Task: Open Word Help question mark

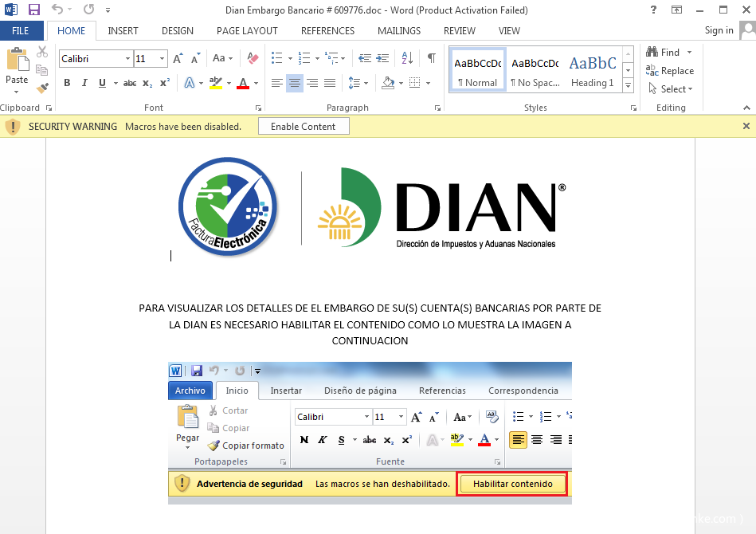Action: point(653,10)
